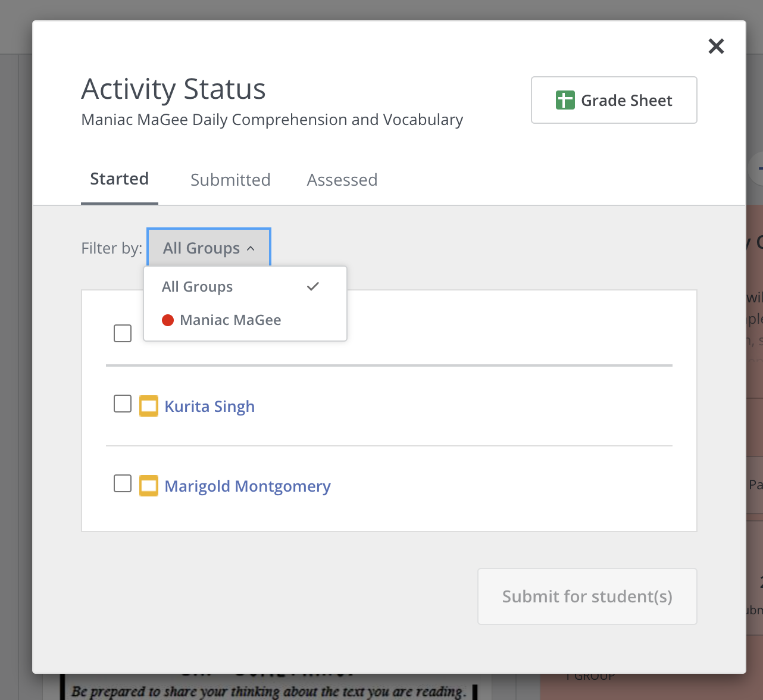The width and height of the screenshot is (763, 700).
Task: Click the Filter by: label
Action: pos(112,248)
